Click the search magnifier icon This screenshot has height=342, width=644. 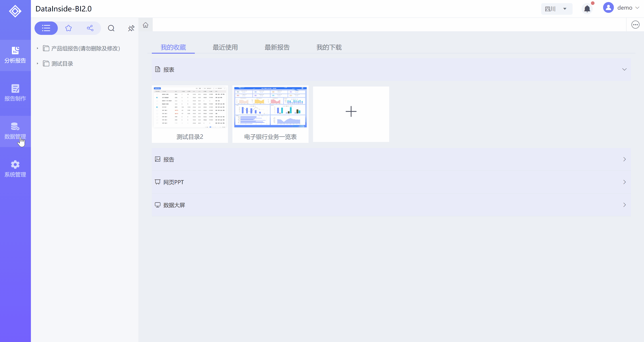pos(111,28)
